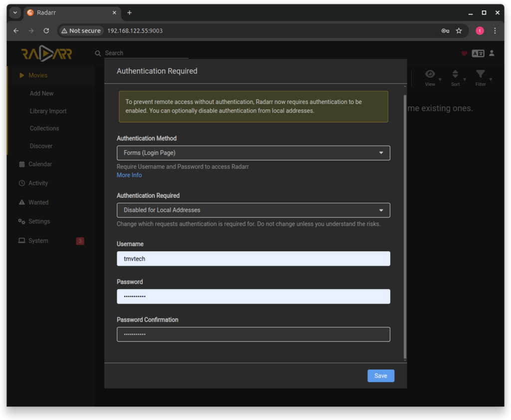The width and height of the screenshot is (511, 420).
Task: Follow the More Info link
Action: click(x=129, y=175)
